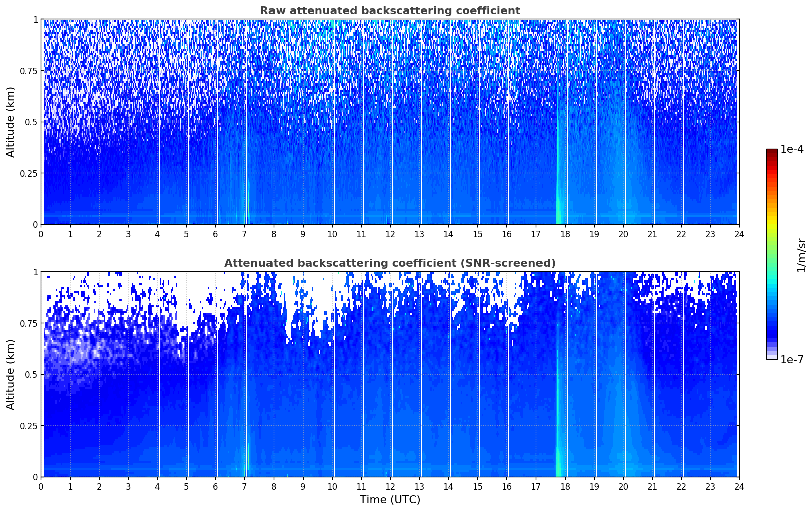The height and width of the screenshot is (511, 812).
Task: Click the x-axis tick '20' under the bottom plot
Action: coord(623,486)
